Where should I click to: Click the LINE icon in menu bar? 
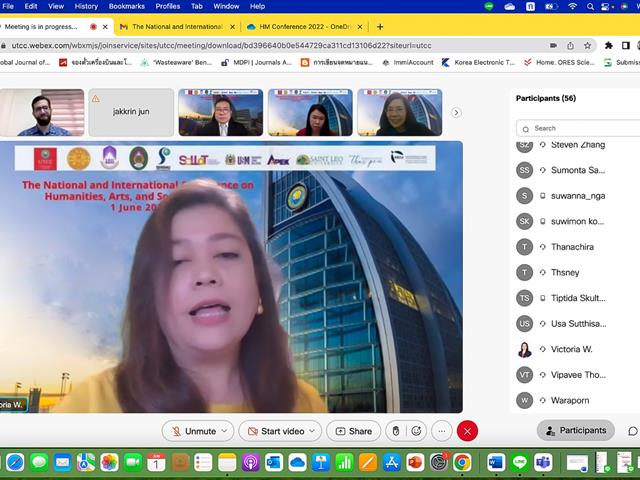pos(489,6)
